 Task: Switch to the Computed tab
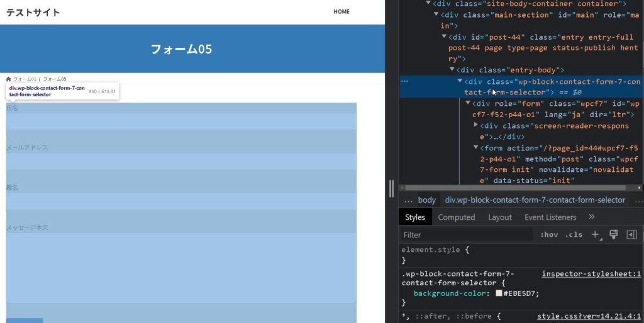(x=456, y=217)
